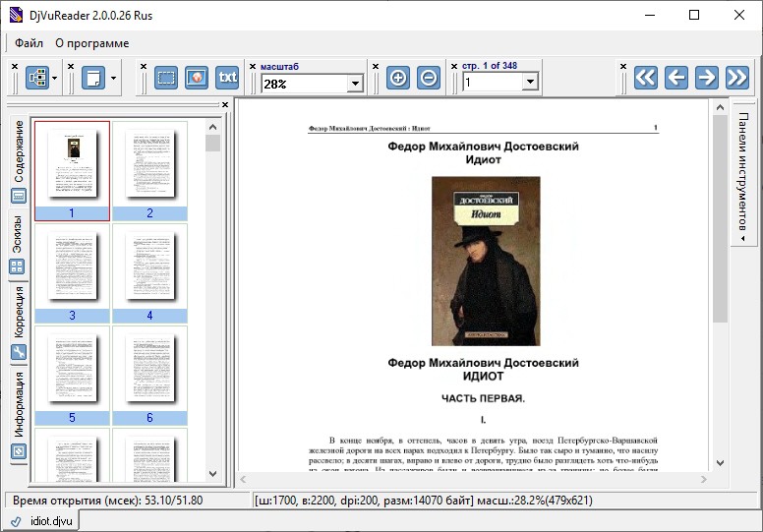Go to the next page
The image size is (763, 532).
point(706,78)
